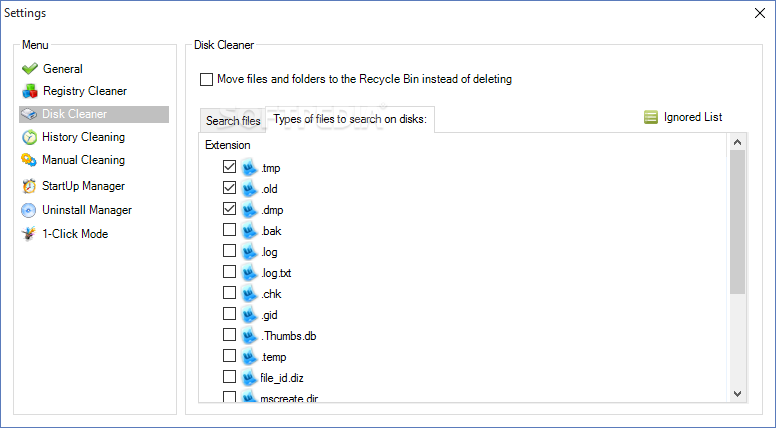This screenshot has width=776, height=428.
Task: Click the file_id.diz list item
Action: (282, 378)
